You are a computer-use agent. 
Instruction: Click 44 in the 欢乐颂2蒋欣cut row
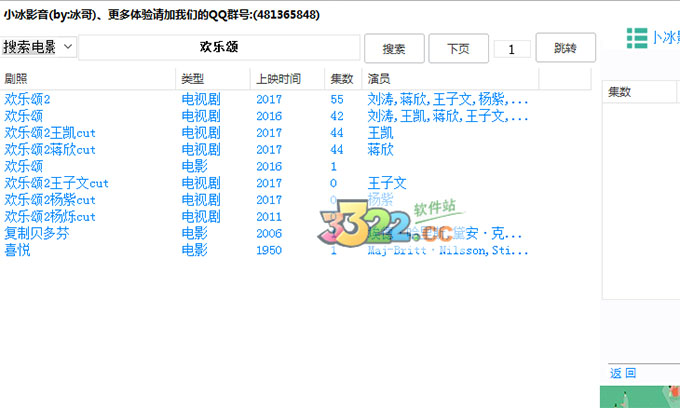point(337,150)
